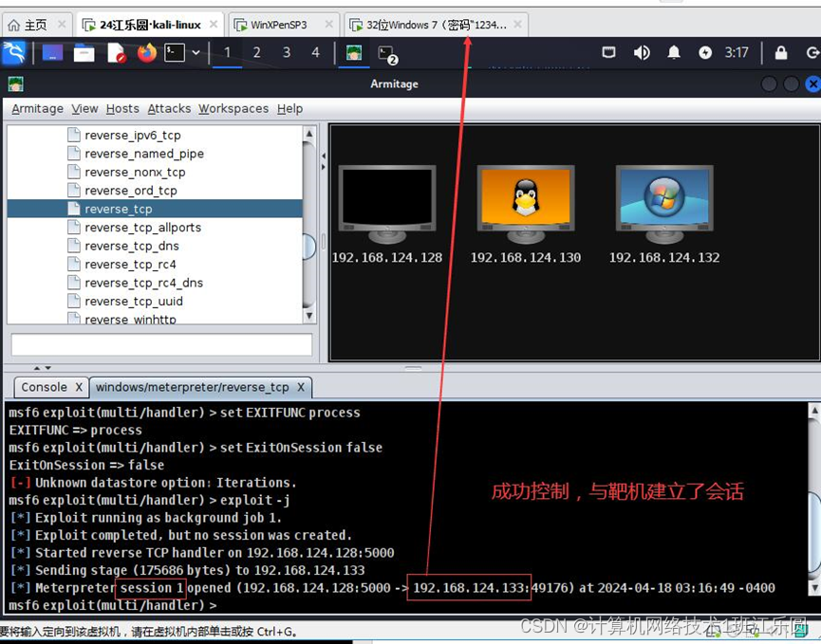Close the Console tab
This screenshot has width=821, height=644.
coord(79,387)
